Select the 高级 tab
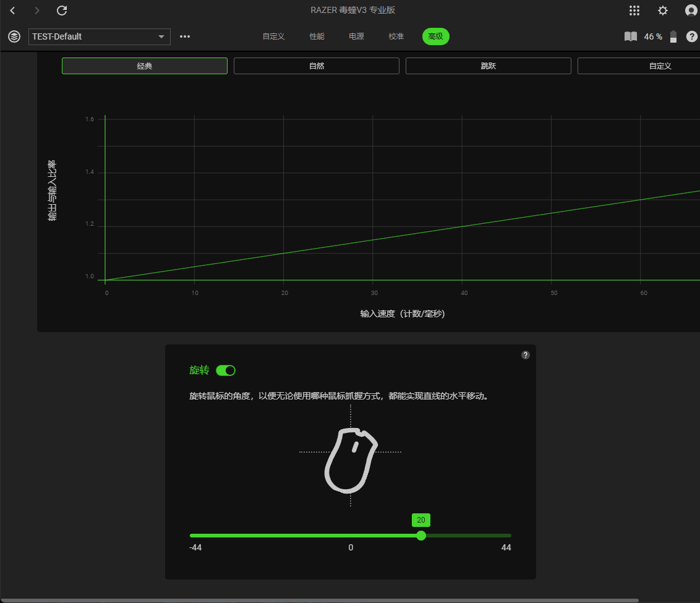Image resolution: width=700 pixels, height=603 pixels. pyautogui.click(x=436, y=36)
